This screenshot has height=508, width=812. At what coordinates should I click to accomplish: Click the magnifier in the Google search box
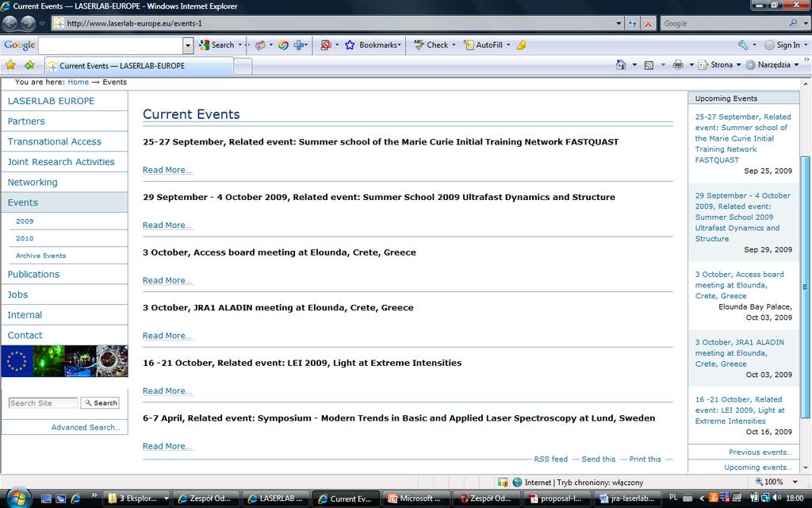point(792,23)
